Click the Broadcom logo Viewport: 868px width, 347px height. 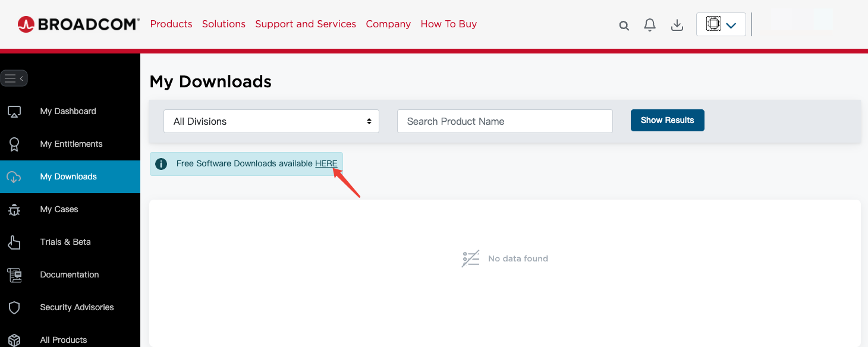pos(78,24)
